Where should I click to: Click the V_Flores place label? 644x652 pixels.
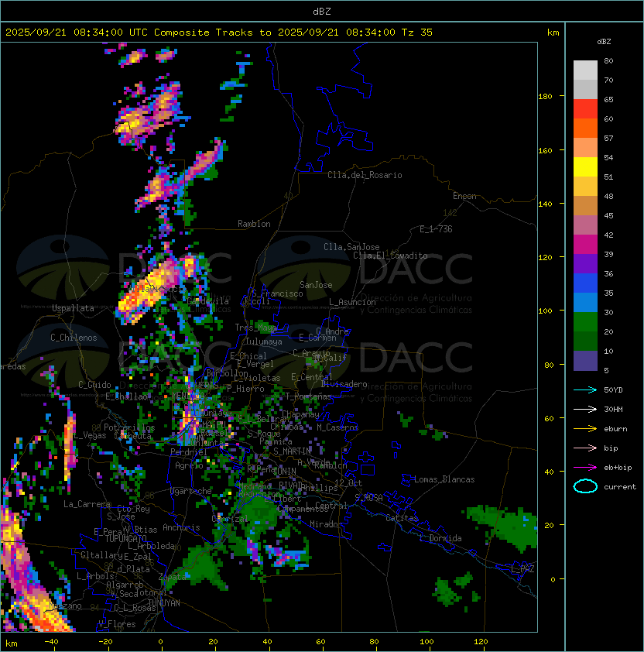[x=117, y=624]
